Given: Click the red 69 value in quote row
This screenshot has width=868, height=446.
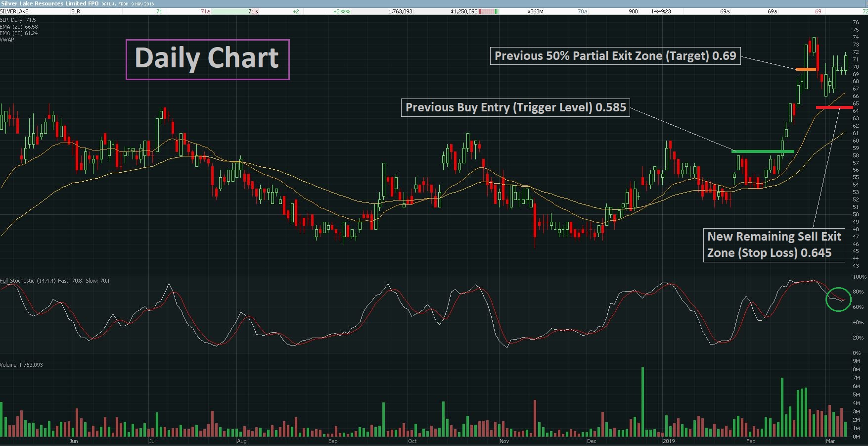Looking at the screenshot, I should coord(818,11).
